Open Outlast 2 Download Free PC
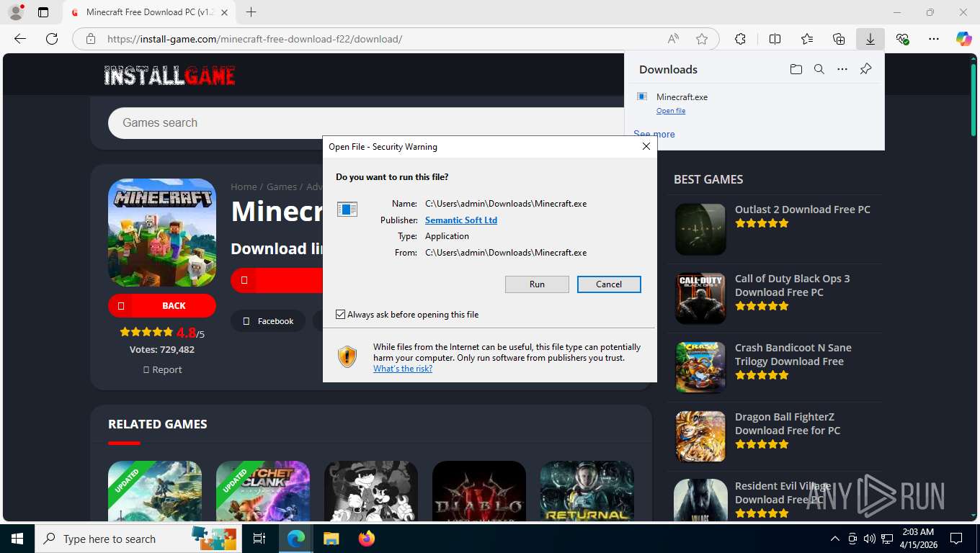The width and height of the screenshot is (980, 553). (x=803, y=210)
